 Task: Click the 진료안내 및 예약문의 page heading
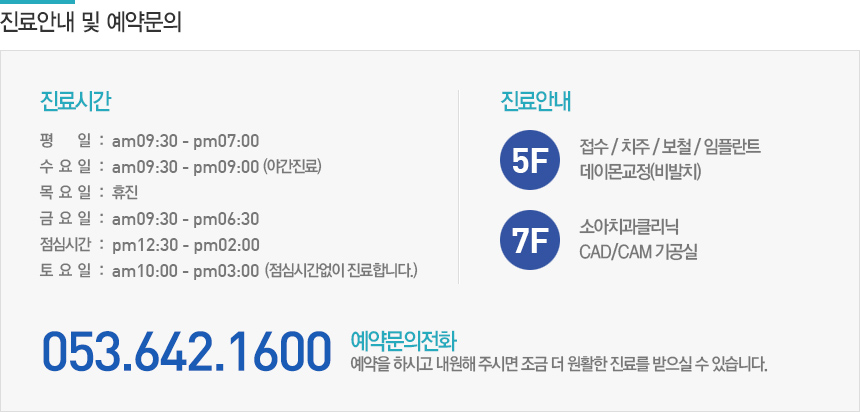click(90, 22)
